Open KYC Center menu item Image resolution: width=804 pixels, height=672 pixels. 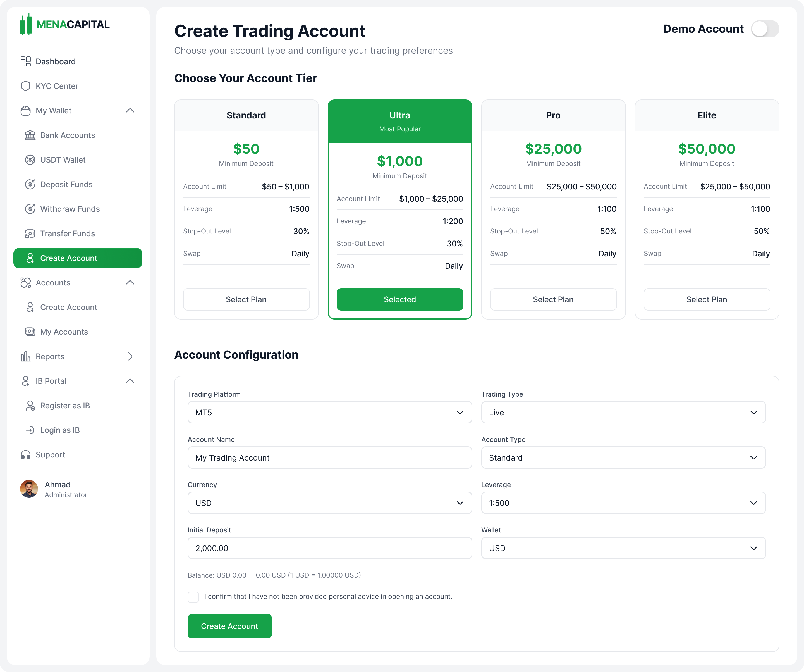click(78, 86)
